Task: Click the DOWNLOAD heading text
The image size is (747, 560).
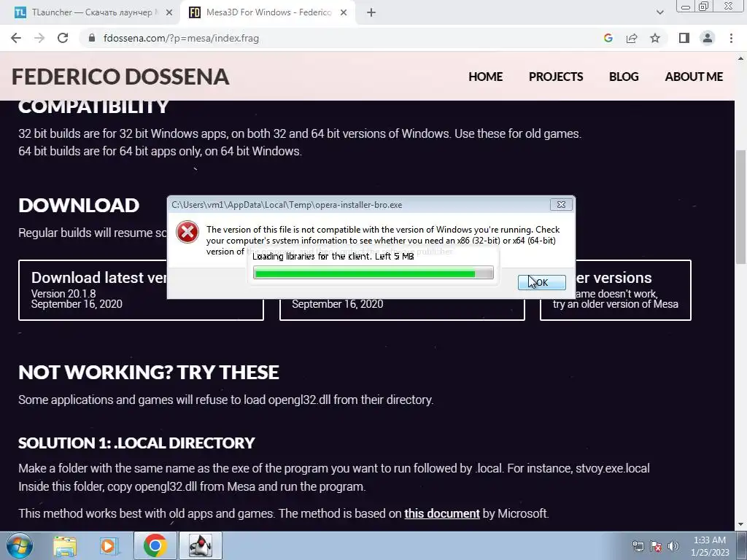Action: (x=79, y=205)
